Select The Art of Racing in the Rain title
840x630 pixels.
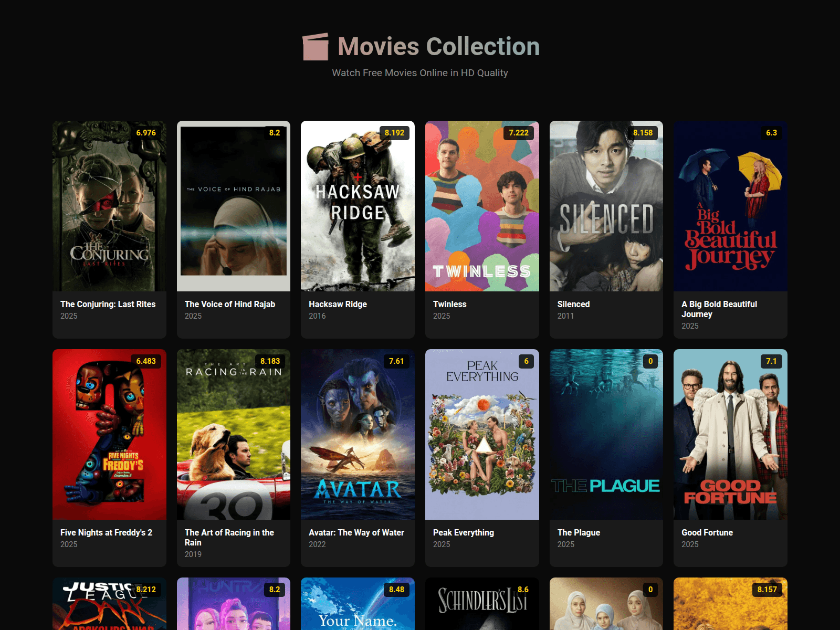[x=229, y=537]
